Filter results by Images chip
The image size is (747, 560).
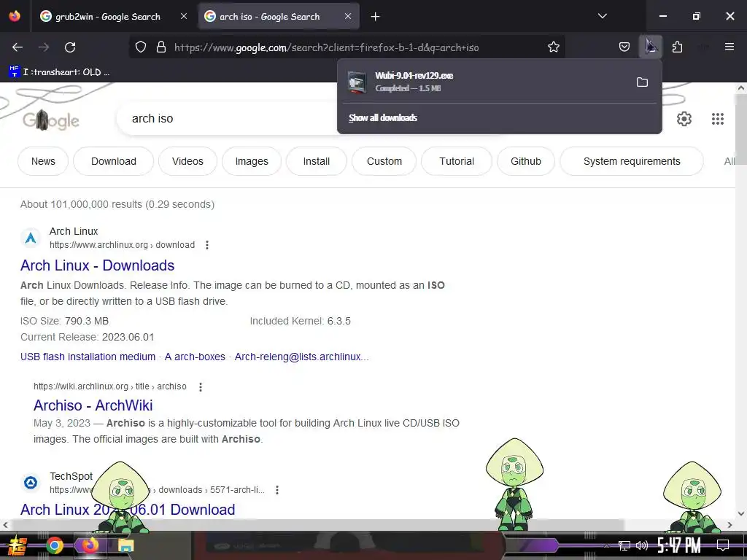252,161
